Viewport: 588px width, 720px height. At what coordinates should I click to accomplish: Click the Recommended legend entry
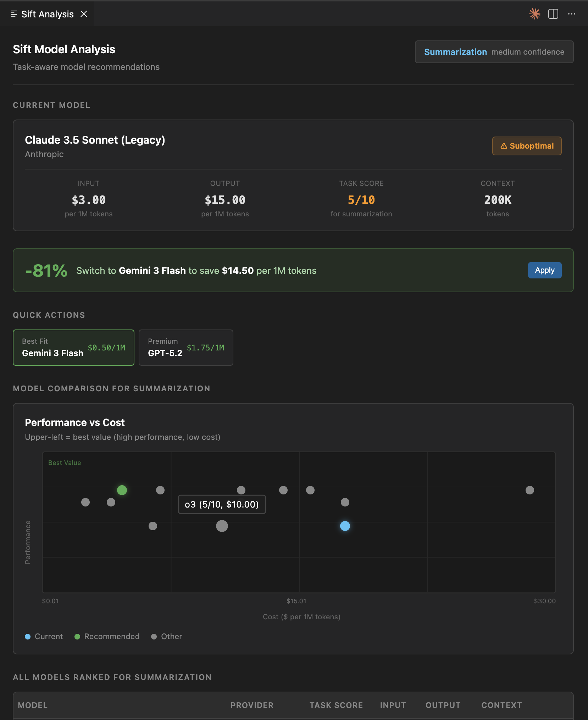tap(107, 637)
